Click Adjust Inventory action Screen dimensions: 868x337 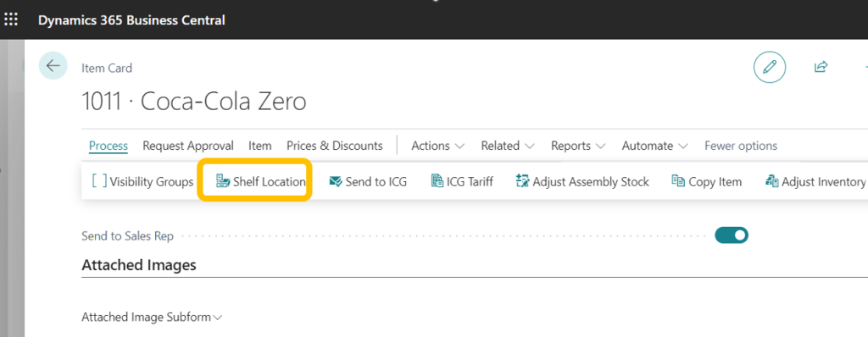[x=815, y=181]
